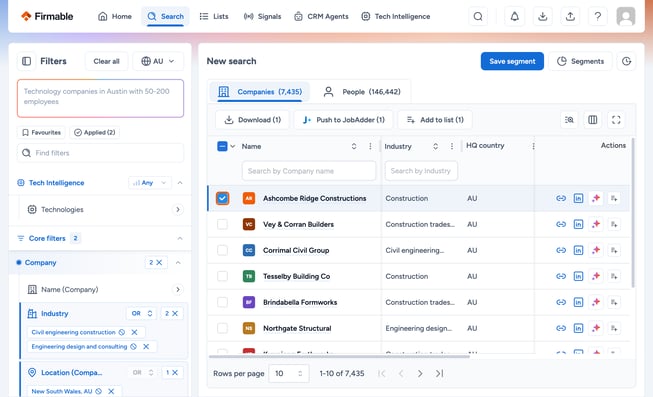Image resolution: width=653 pixels, height=397 pixels.
Task: Open Tech Intelligence in top navigation
Action: point(396,17)
